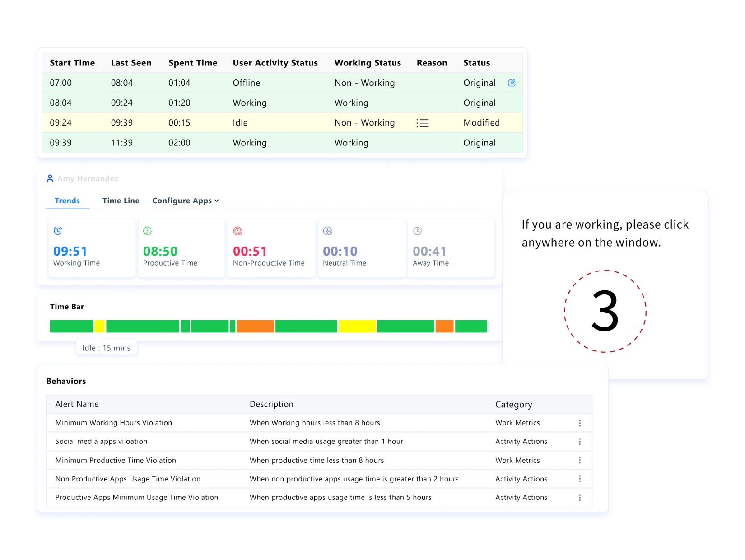Select the Working Time alarm clock icon
This screenshot has width=745, height=560.
58,231
